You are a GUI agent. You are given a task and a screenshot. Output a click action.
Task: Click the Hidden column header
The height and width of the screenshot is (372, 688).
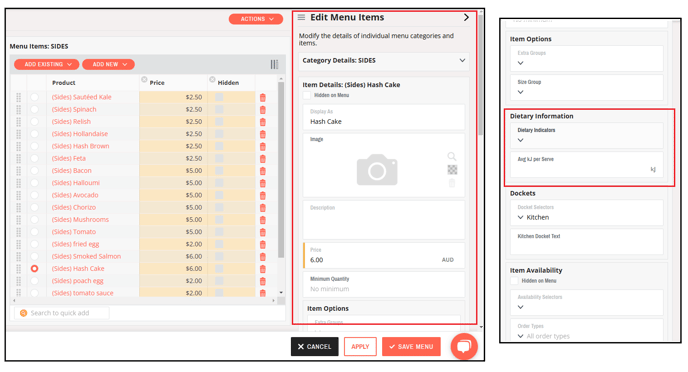click(x=228, y=83)
